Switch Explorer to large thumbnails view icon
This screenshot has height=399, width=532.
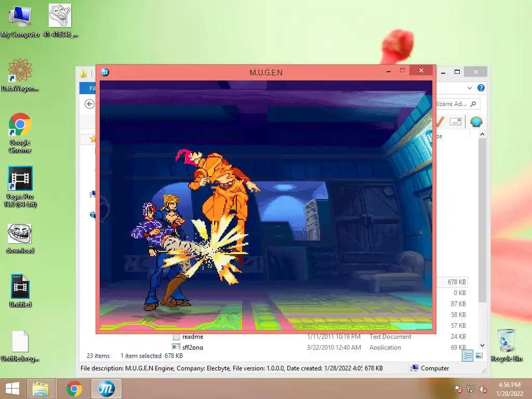(x=479, y=355)
